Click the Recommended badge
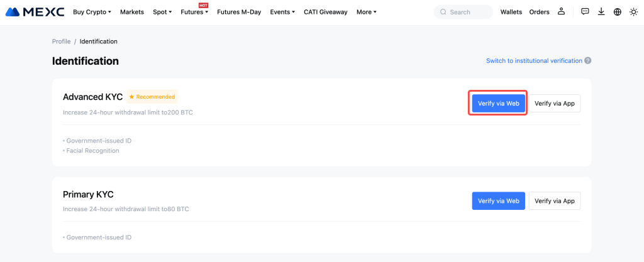 (x=152, y=97)
